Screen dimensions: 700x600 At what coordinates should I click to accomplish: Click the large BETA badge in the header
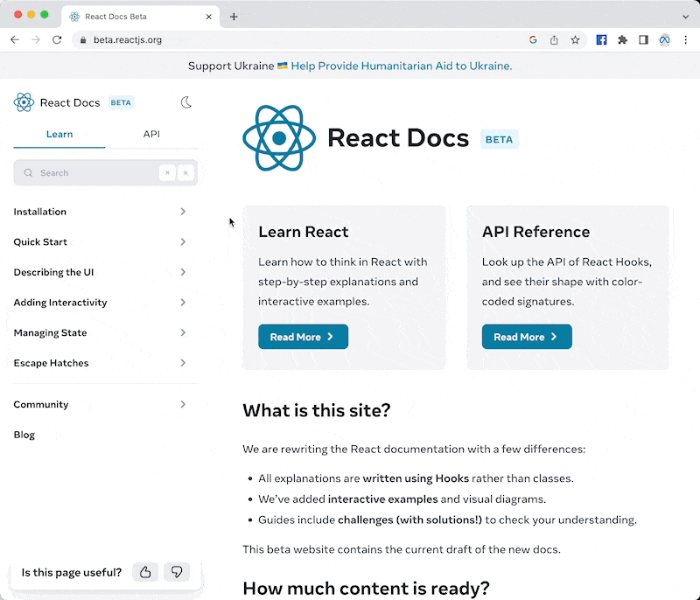(499, 140)
